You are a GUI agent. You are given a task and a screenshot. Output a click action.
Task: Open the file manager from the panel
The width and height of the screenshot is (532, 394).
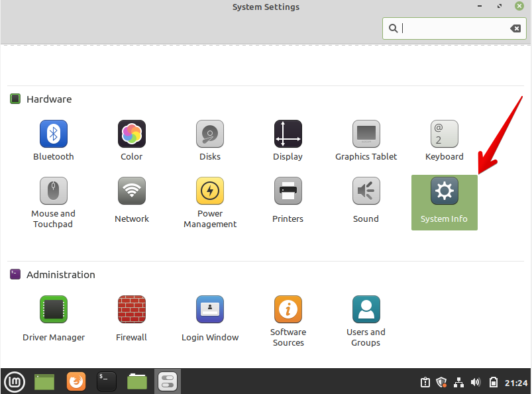(137, 382)
